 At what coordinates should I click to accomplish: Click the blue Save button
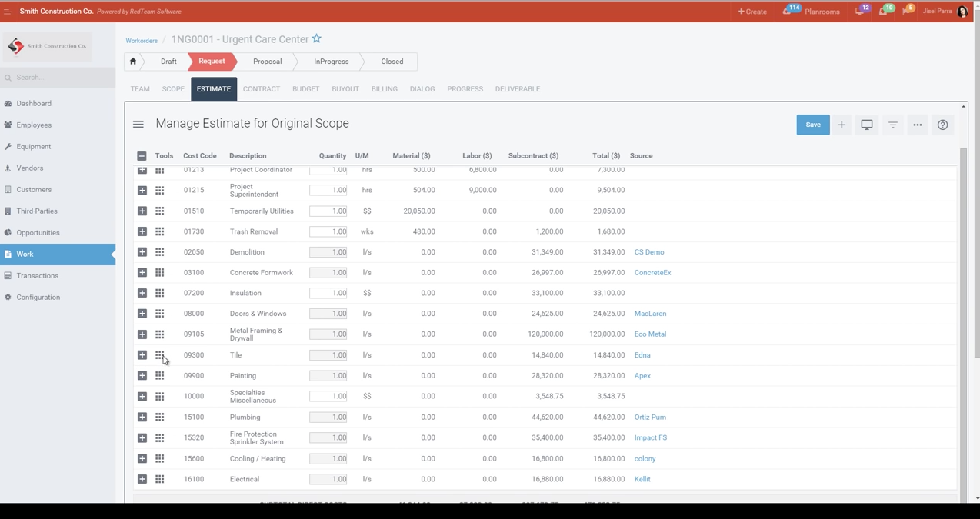pyautogui.click(x=813, y=125)
